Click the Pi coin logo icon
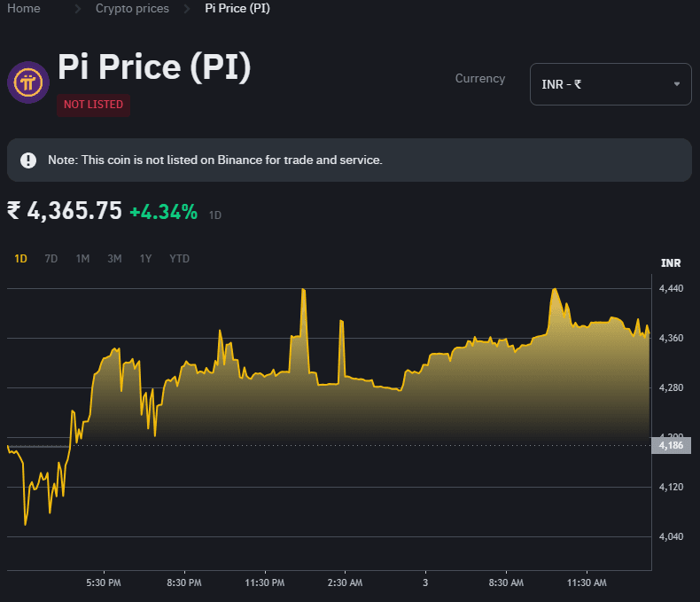 click(28, 82)
